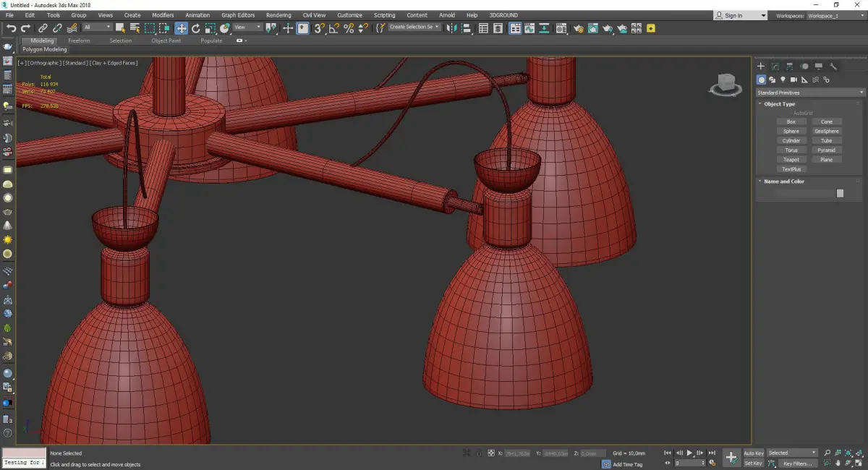Open the Render Setup teapot icon
The image size is (868, 470).
coord(578,28)
